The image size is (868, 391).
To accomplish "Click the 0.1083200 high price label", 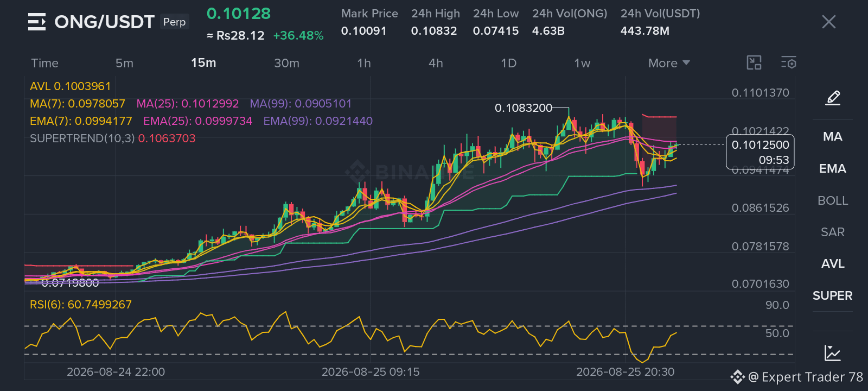I will pos(523,108).
